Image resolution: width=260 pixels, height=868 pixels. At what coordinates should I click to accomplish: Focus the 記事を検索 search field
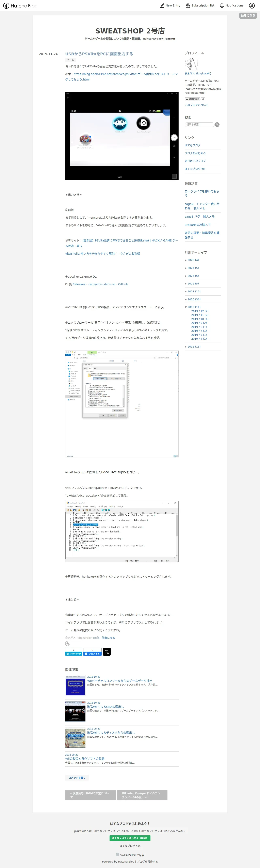coord(199,125)
